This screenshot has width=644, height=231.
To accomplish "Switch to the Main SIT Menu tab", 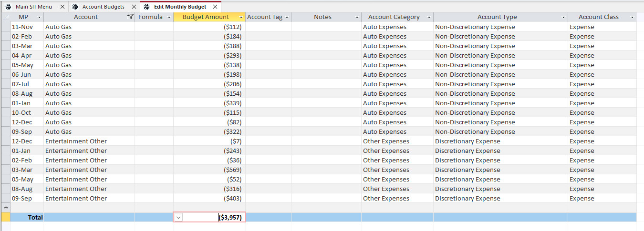I will 34,7.
